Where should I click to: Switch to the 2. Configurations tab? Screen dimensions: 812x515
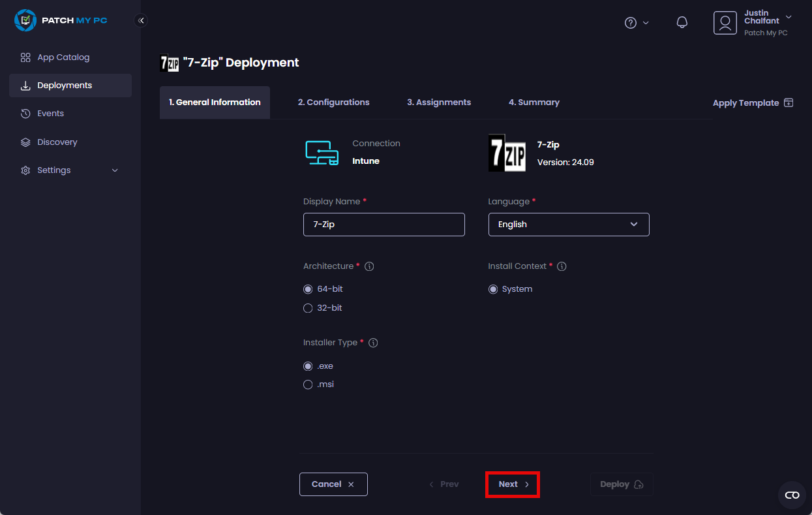(x=333, y=102)
